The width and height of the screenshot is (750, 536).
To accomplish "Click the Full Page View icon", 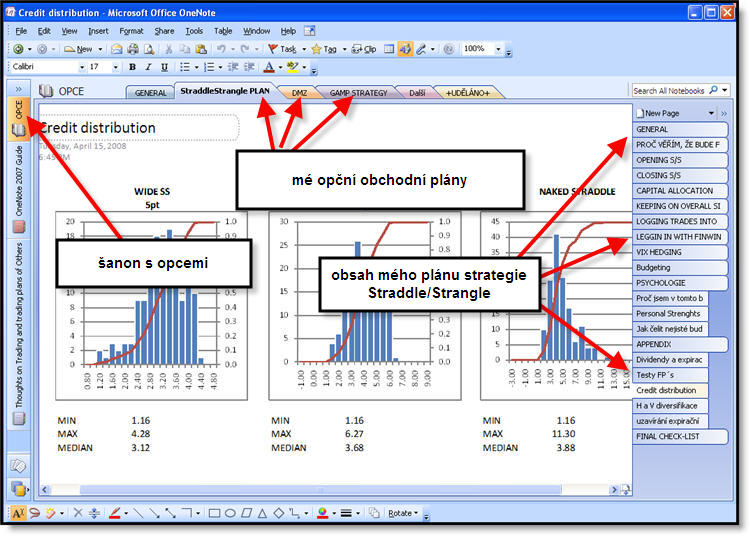I will [x=389, y=49].
